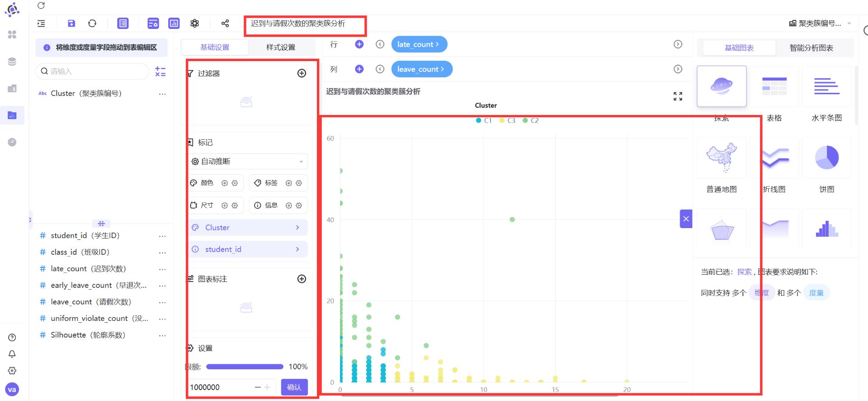The width and height of the screenshot is (868, 401).
Task: Expand chart to fullscreen
Action: pos(678,96)
